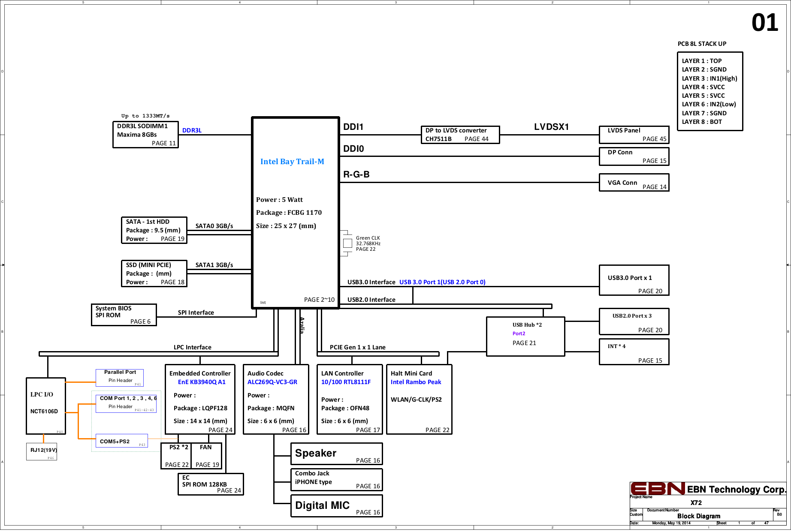Select the Halt Mini Card block
The height and width of the screenshot is (532, 791).
coord(419,400)
